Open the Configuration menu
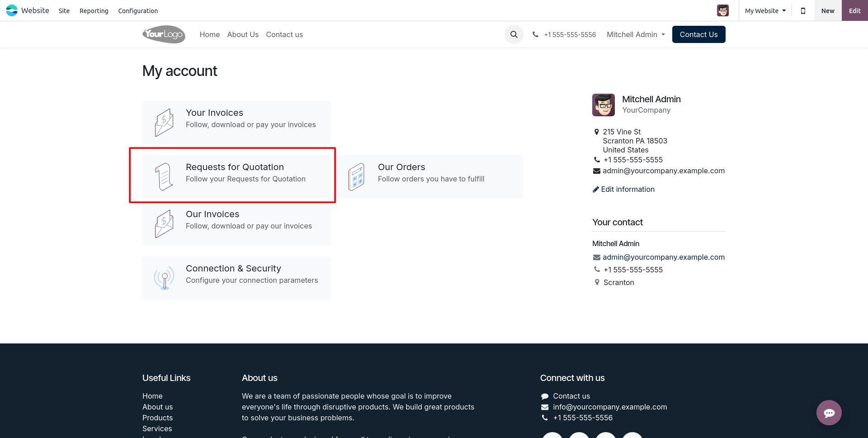 [138, 11]
